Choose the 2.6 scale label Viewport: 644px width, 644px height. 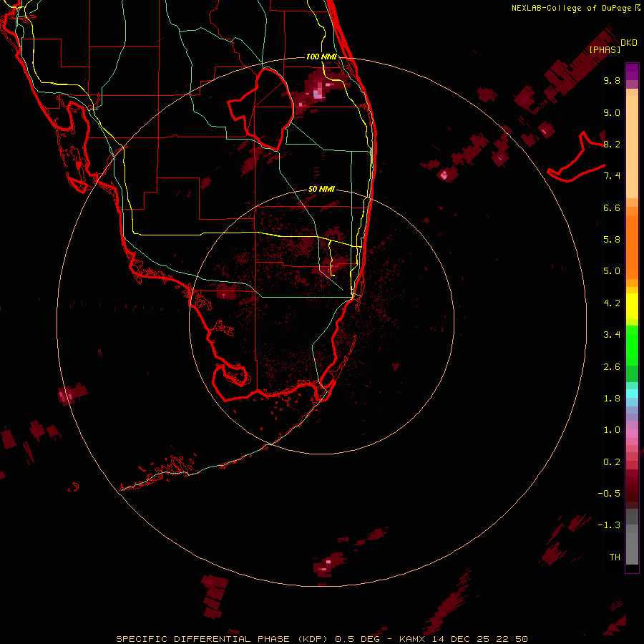point(612,367)
